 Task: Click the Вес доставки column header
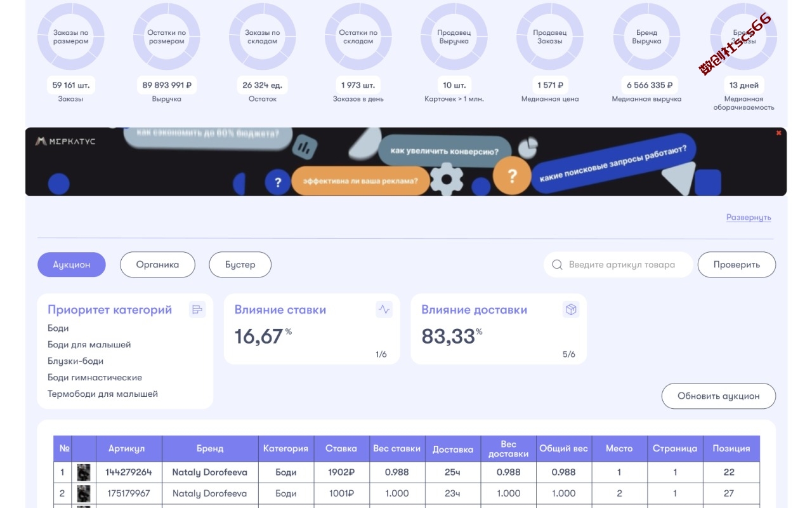pos(509,448)
